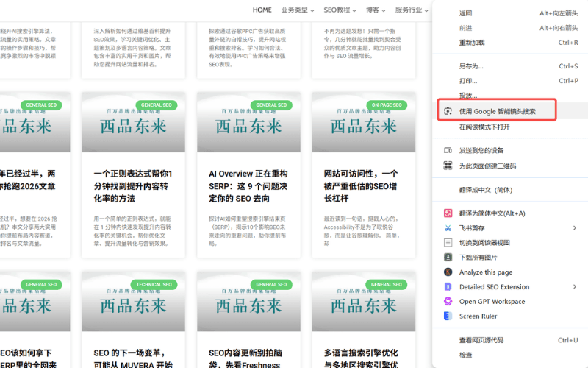Click excerpt text about 维基百科 SEO效果
The height and width of the screenshot is (368, 588).
[132, 48]
